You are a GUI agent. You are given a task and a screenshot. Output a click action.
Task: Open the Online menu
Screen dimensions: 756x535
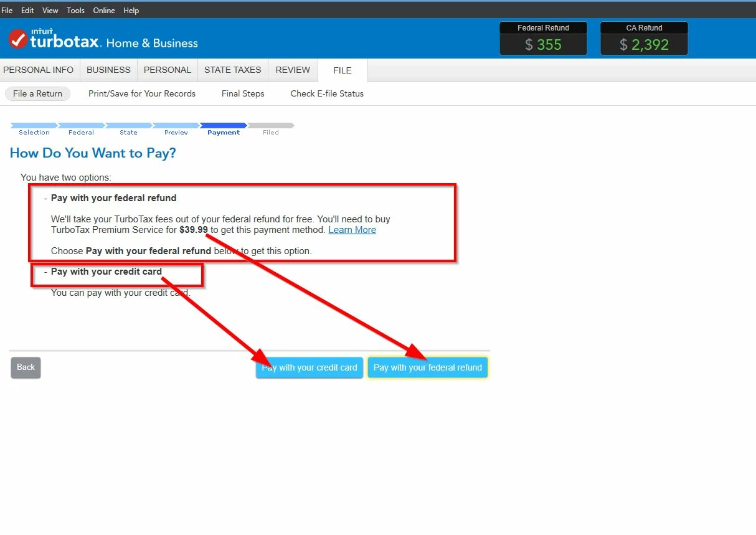click(104, 11)
